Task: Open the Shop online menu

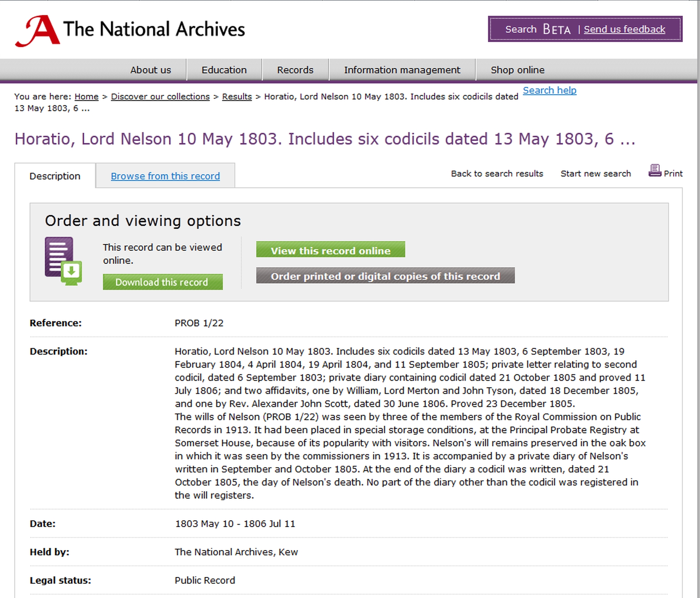Action: click(517, 70)
